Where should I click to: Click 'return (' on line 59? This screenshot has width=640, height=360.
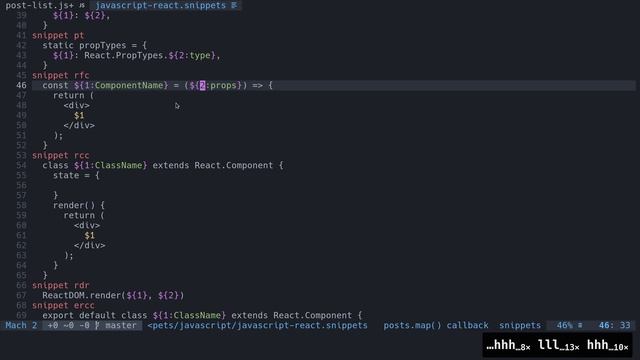point(84,216)
